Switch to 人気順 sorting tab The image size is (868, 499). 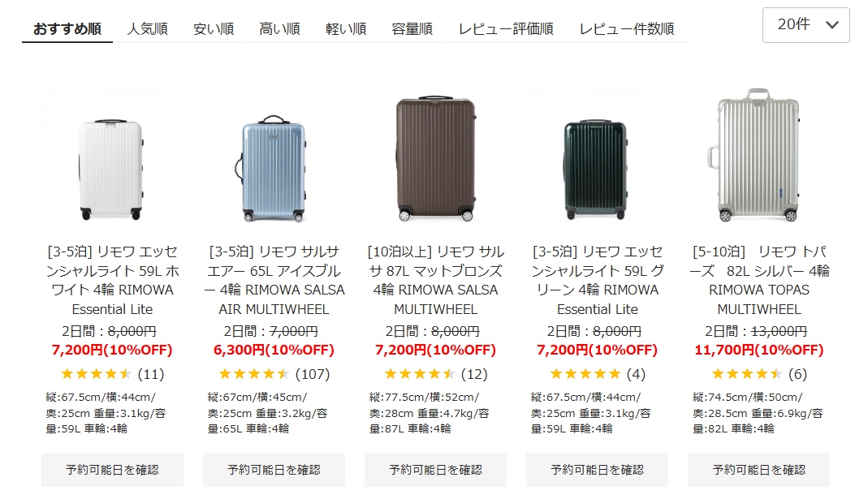[x=147, y=29]
